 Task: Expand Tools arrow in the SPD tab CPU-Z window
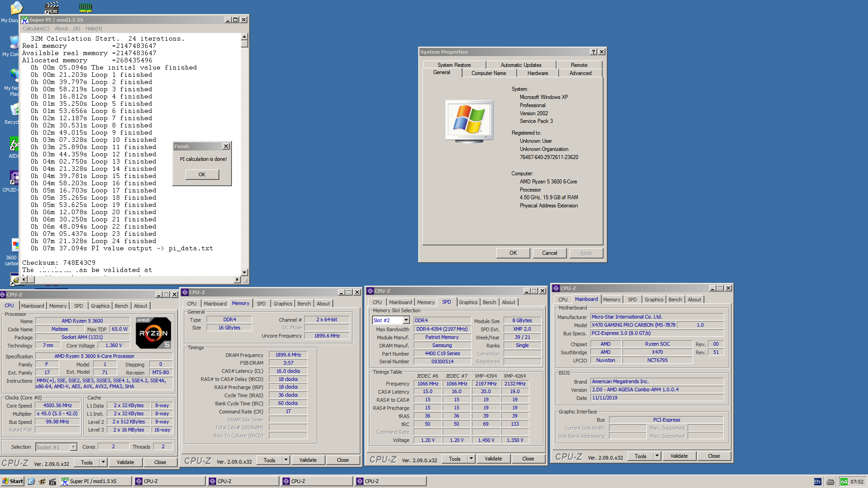click(x=471, y=459)
